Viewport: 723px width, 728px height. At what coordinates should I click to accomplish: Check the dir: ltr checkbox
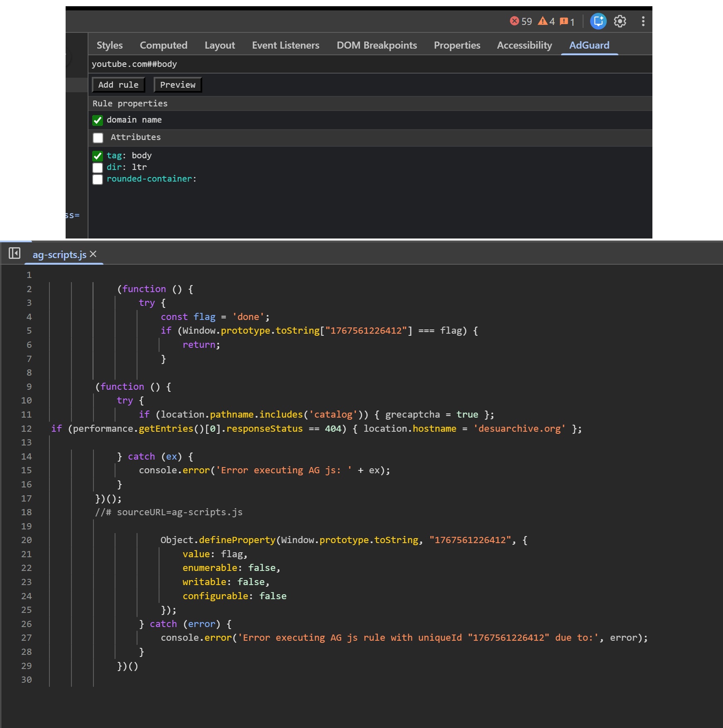coord(98,167)
